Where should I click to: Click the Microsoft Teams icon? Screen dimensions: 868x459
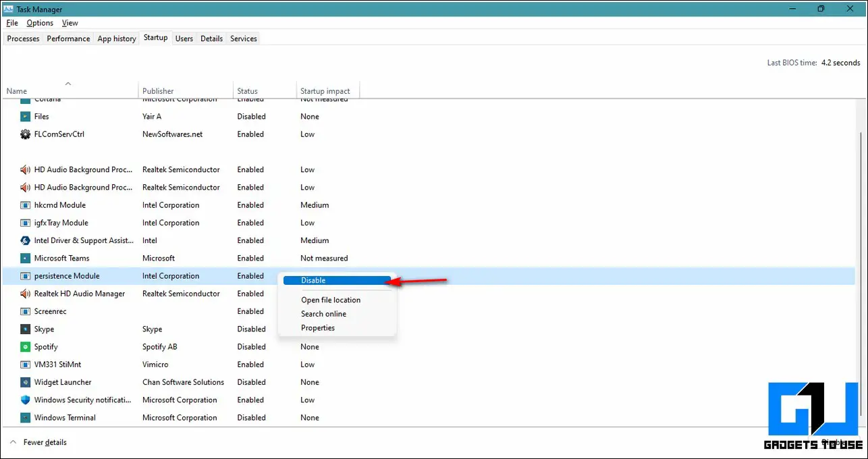click(26, 258)
